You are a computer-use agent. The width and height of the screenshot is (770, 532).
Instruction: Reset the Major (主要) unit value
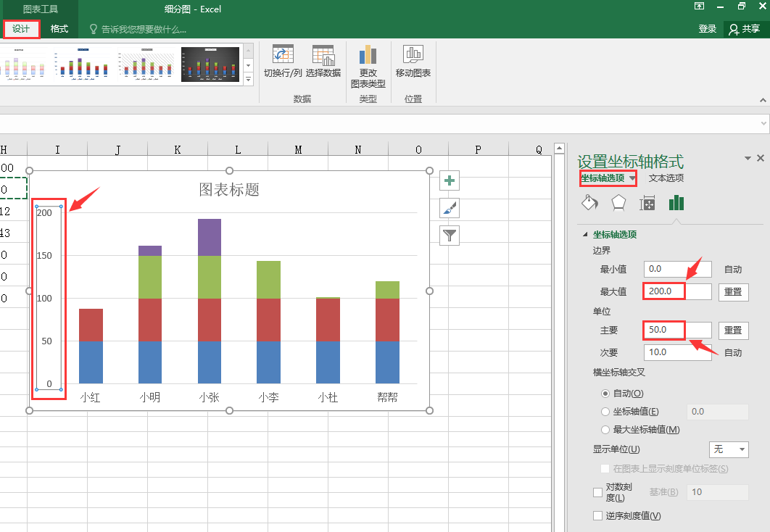[x=733, y=331]
